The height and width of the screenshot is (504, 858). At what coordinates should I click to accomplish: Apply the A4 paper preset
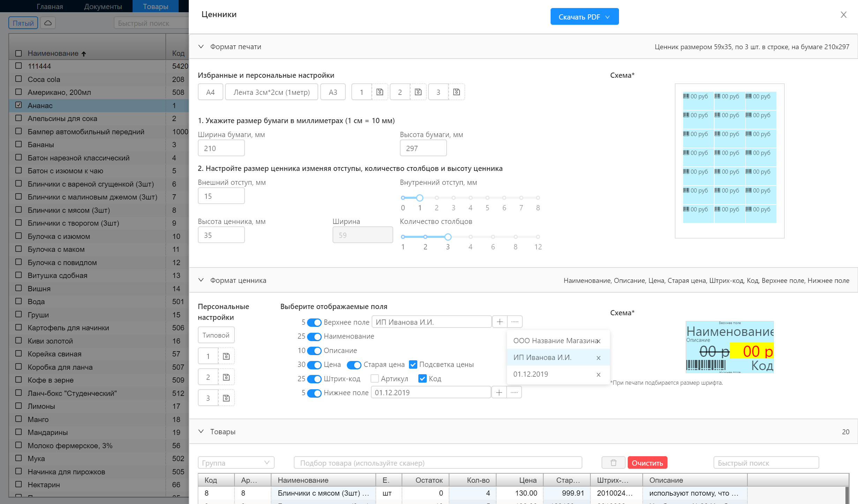[x=210, y=92]
